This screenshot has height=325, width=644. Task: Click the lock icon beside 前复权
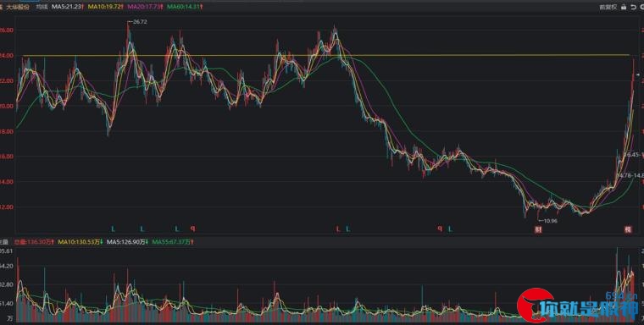(624, 7)
